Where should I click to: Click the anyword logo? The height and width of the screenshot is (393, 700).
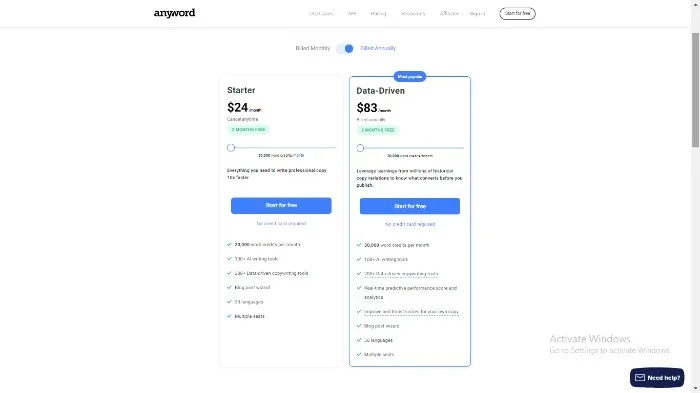[x=174, y=13]
